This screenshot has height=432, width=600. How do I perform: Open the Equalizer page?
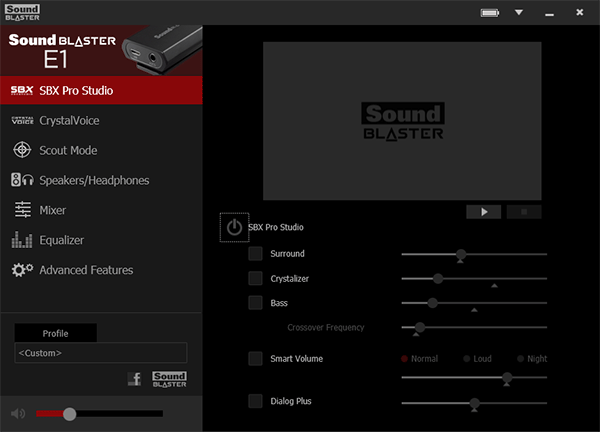point(101,240)
